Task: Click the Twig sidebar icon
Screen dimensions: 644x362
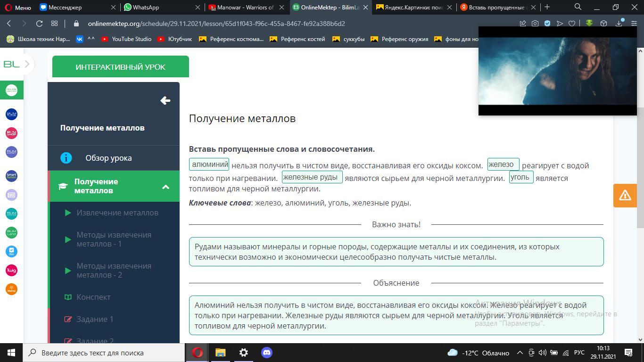Action: (11, 270)
